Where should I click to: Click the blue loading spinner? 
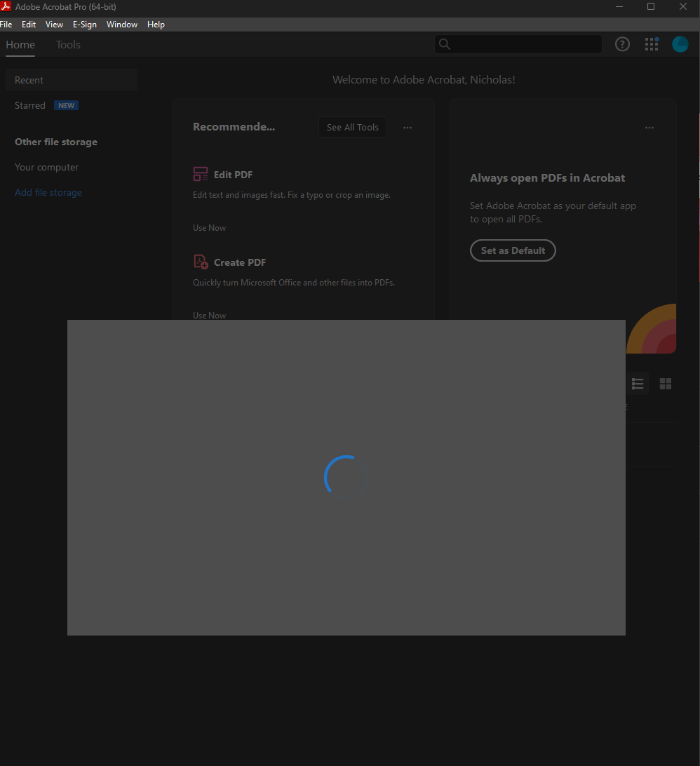[345, 476]
